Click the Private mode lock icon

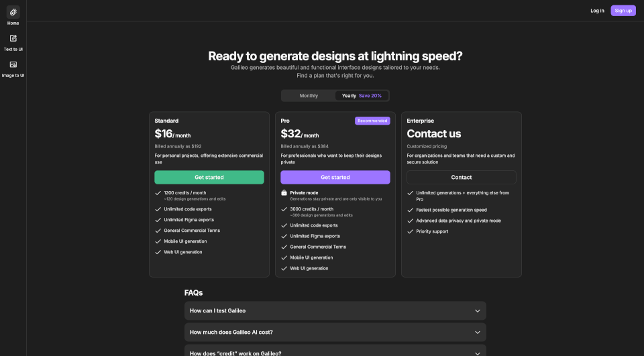[x=284, y=193]
